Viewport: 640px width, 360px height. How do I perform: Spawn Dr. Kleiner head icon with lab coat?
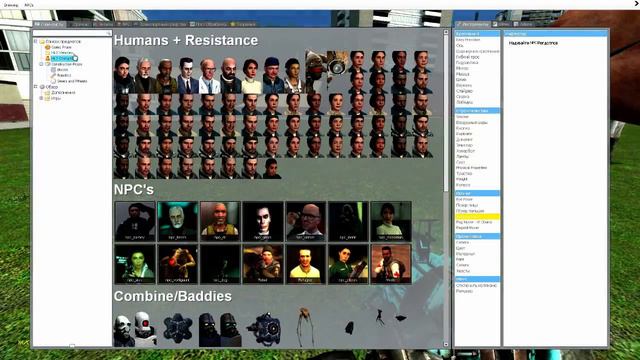click(x=209, y=75)
